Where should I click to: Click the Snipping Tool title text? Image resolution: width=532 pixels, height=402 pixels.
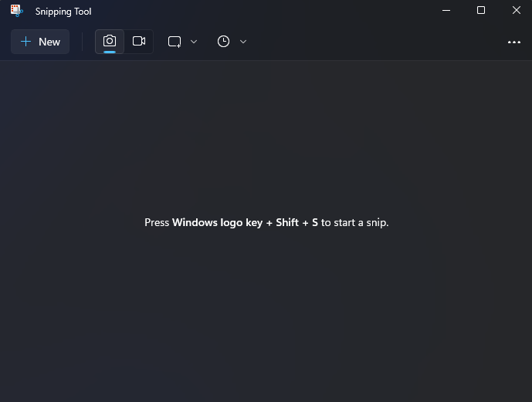coord(63,12)
